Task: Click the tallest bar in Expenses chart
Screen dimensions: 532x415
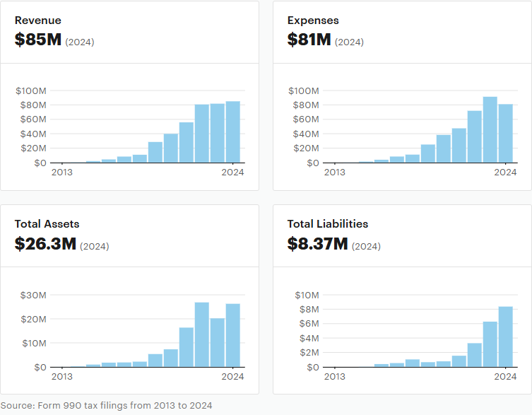Action: (490, 129)
